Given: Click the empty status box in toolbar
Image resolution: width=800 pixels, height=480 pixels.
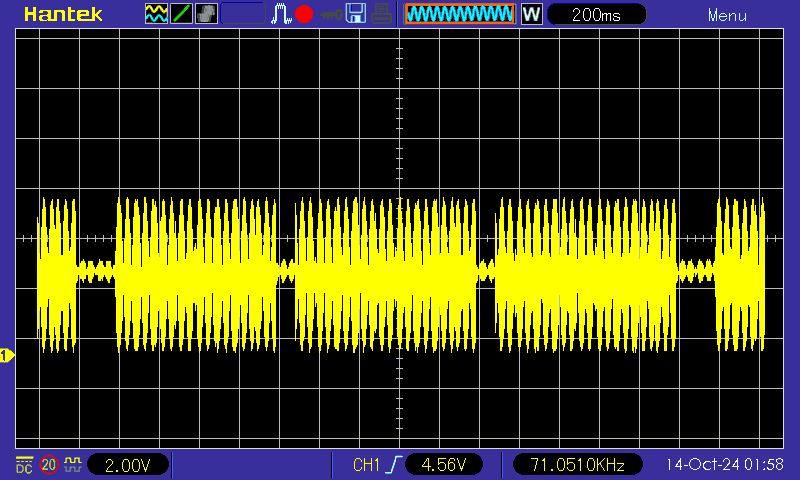Looking at the screenshot, I should (243, 14).
